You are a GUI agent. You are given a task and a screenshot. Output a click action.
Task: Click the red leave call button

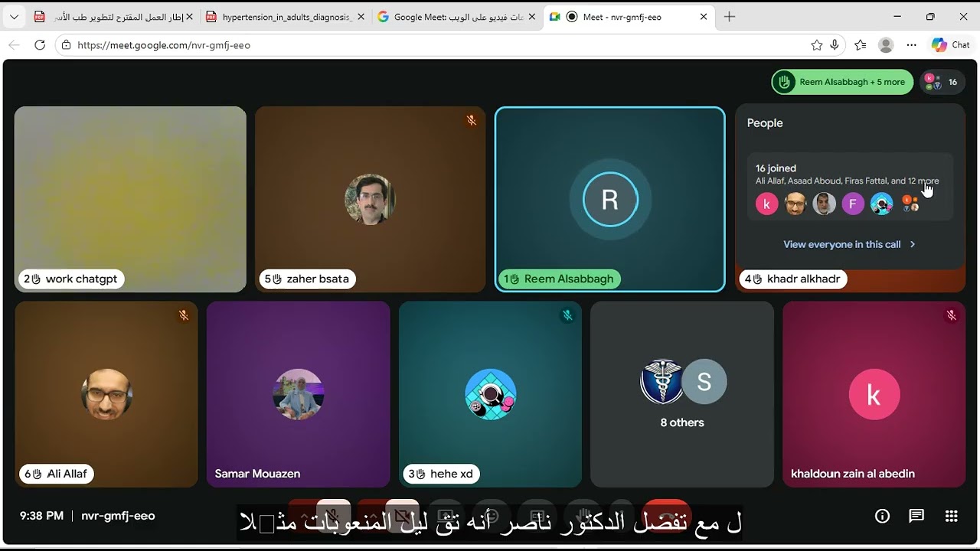pos(668,517)
